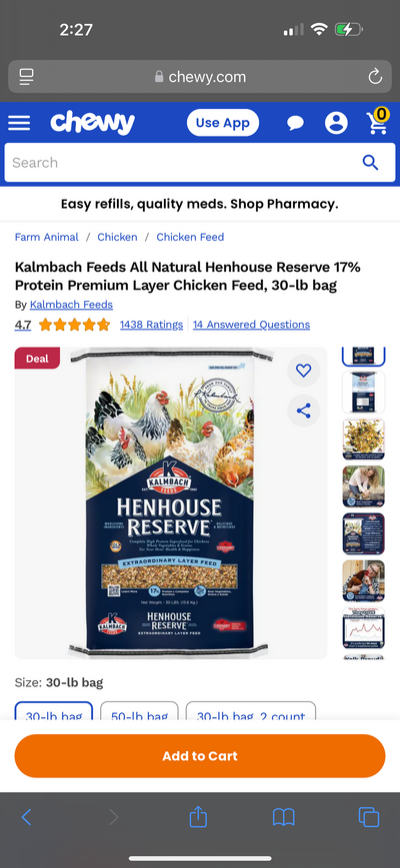The height and width of the screenshot is (868, 400).
Task: View the loose feed mix thumbnail
Action: coord(363,439)
